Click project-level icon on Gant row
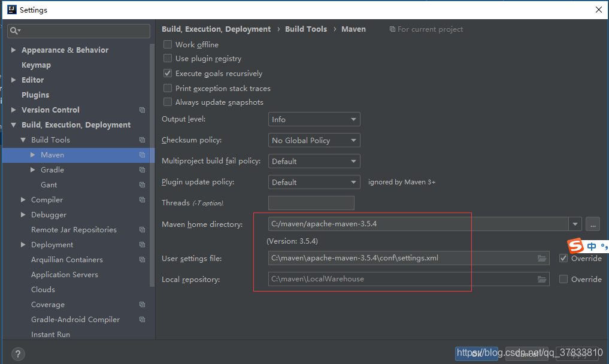This screenshot has height=364, width=609. pyautogui.click(x=142, y=185)
